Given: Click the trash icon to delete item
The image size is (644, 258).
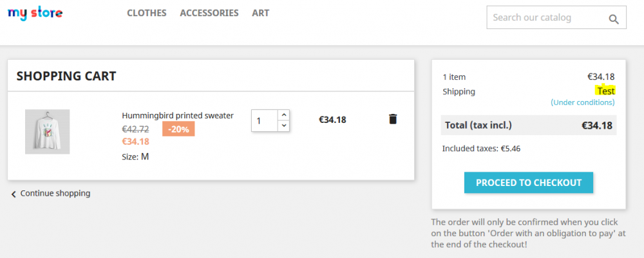Looking at the screenshot, I should [393, 119].
